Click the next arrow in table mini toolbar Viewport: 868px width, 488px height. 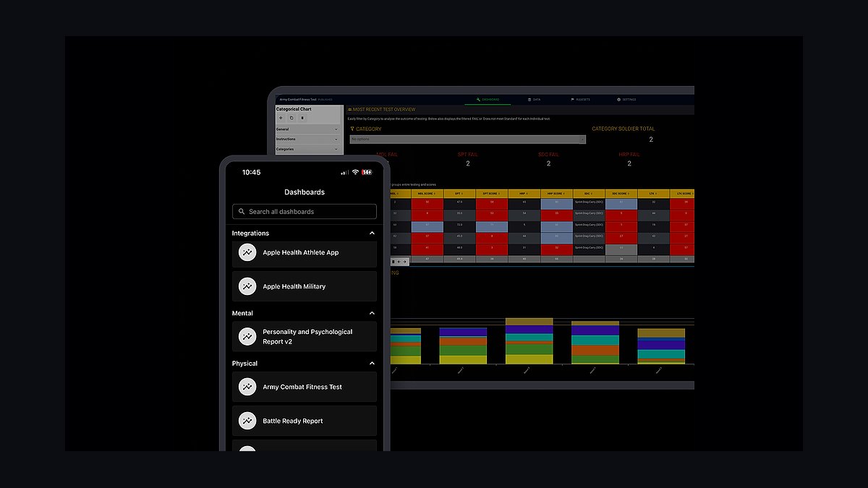point(405,261)
